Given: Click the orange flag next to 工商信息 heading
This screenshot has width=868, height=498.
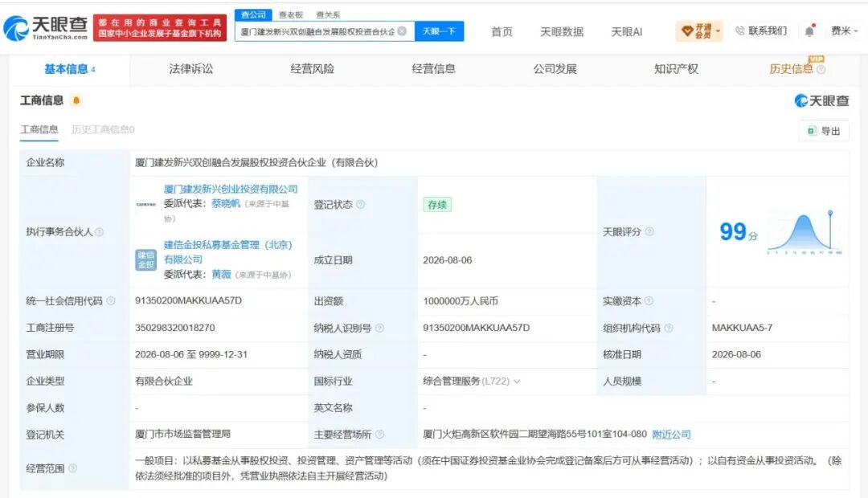Looking at the screenshot, I should pyautogui.click(x=76, y=100).
